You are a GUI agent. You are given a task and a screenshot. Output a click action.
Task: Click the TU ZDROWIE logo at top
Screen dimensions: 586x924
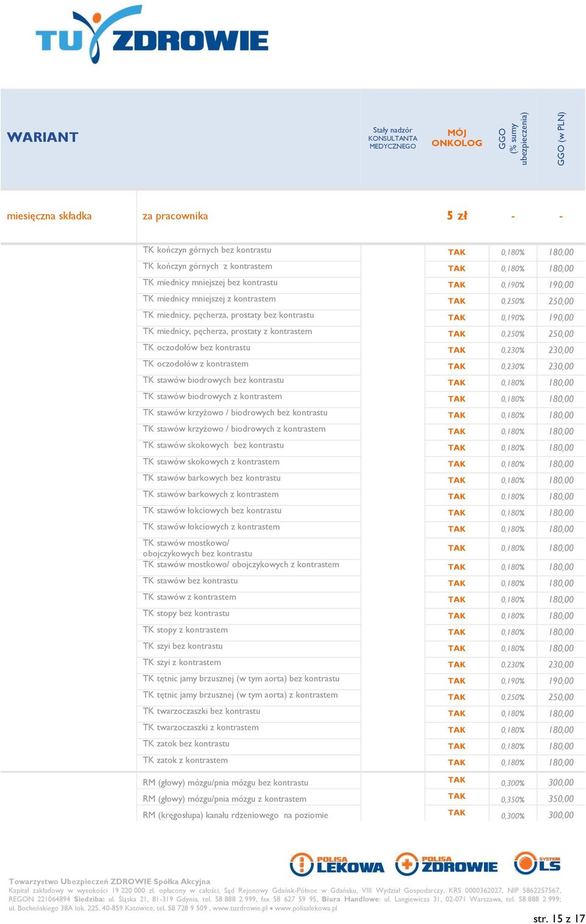151,34
